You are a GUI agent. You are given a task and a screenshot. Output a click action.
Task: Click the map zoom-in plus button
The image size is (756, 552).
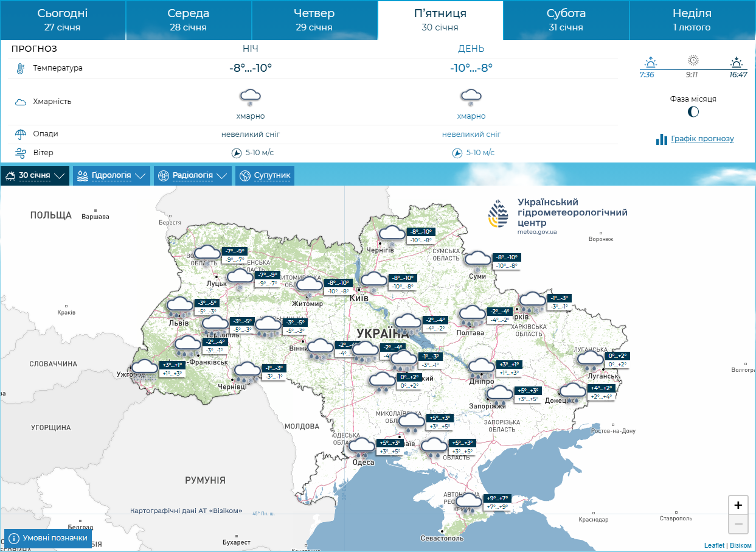coord(738,505)
